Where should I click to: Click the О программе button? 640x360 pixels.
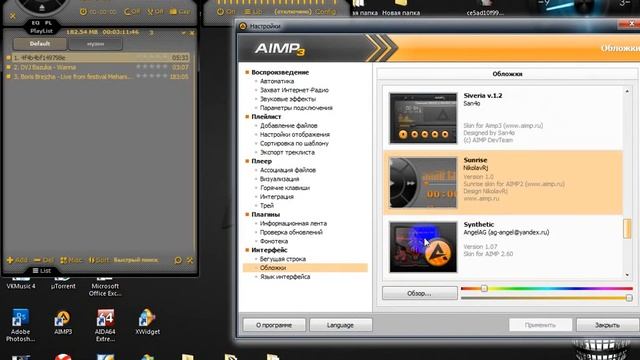274,325
